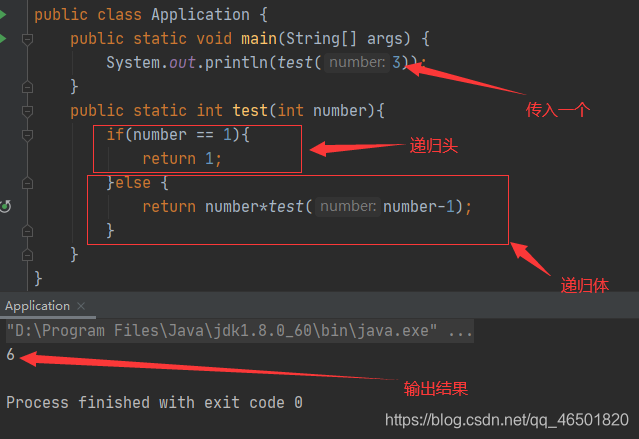This screenshot has width=639, height=439.
Task: Toggle fold marker at test method's closing brace
Action: click(27, 255)
